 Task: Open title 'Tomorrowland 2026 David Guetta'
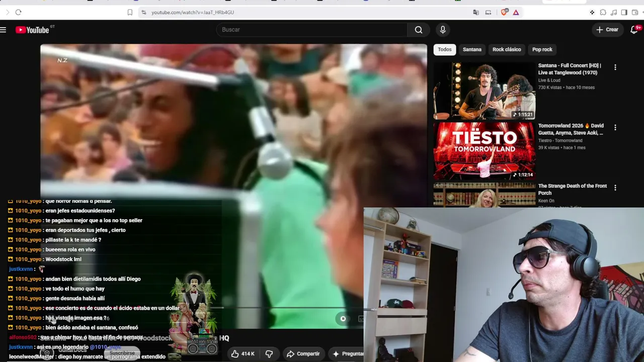tap(571, 129)
